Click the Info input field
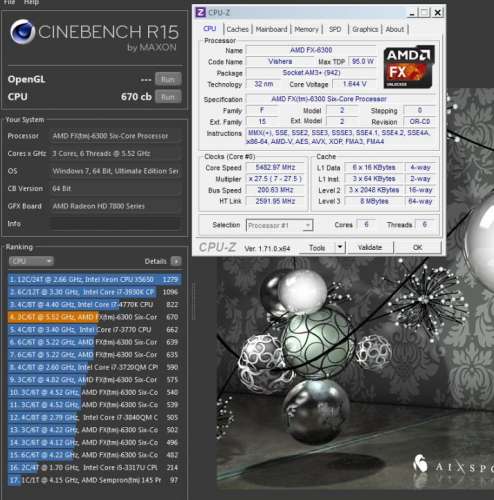Viewport: 494px width, 500px height. 115,224
